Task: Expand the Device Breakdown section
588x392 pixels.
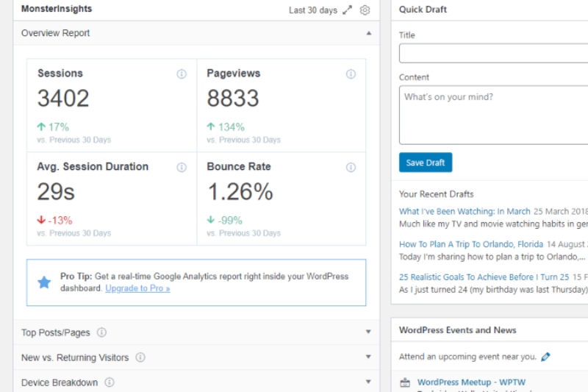Action: click(x=368, y=382)
